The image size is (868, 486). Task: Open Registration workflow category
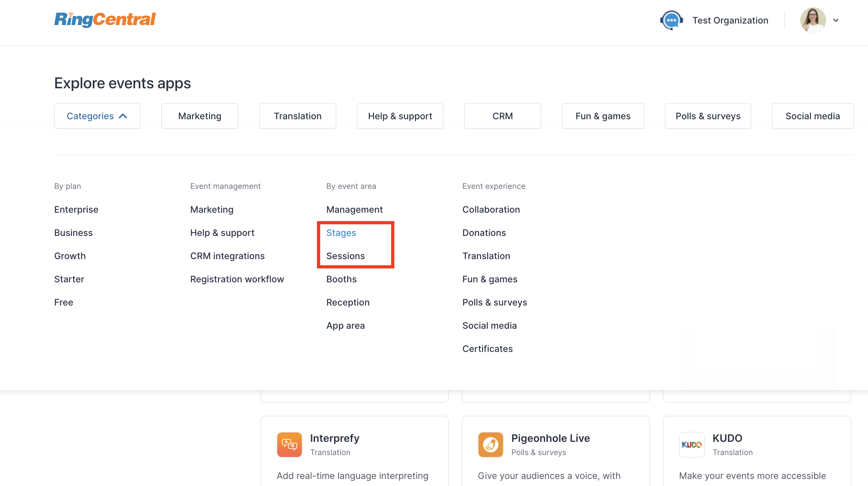(x=237, y=279)
